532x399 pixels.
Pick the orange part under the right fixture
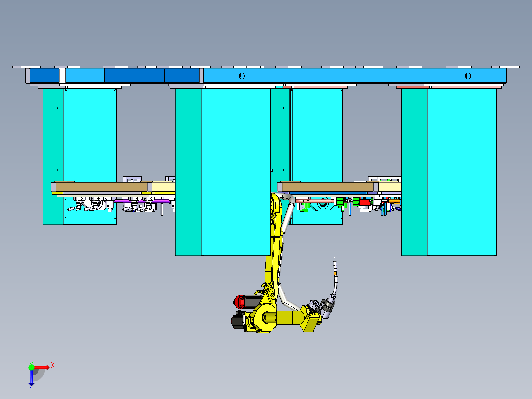click(x=394, y=201)
